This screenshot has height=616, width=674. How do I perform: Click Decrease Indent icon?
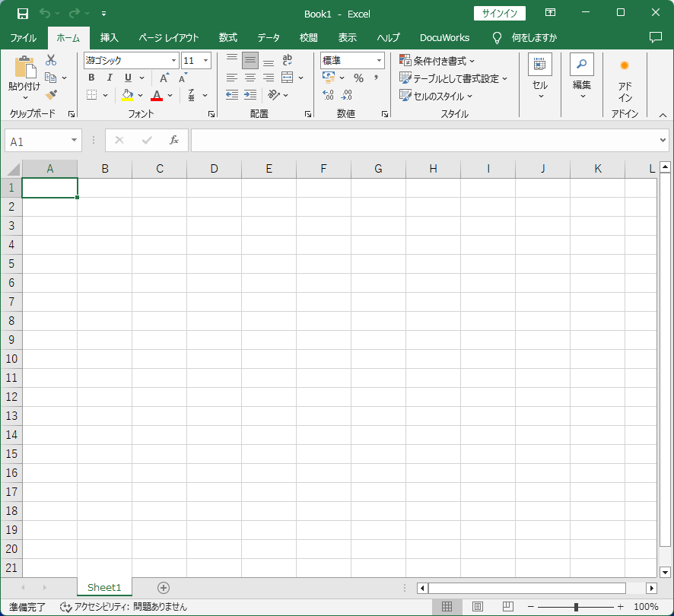(x=232, y=95)
